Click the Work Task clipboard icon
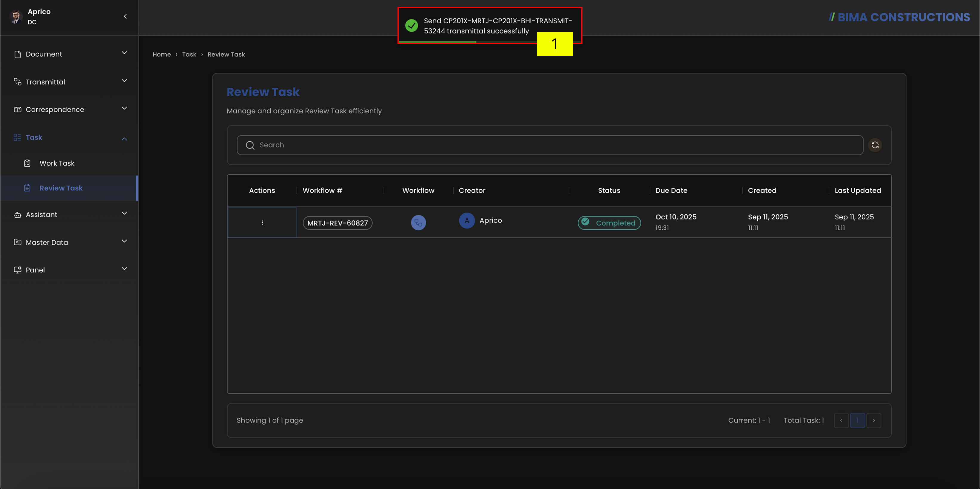 [27, 163]
